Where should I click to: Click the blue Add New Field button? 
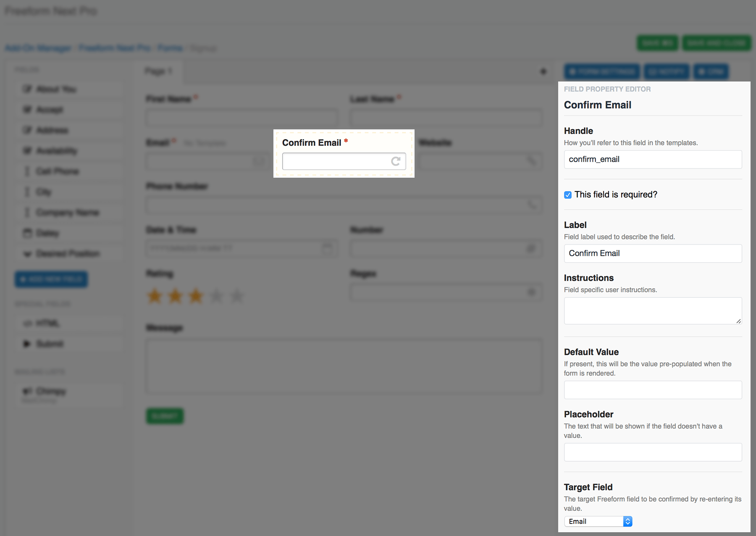point(51,279)
